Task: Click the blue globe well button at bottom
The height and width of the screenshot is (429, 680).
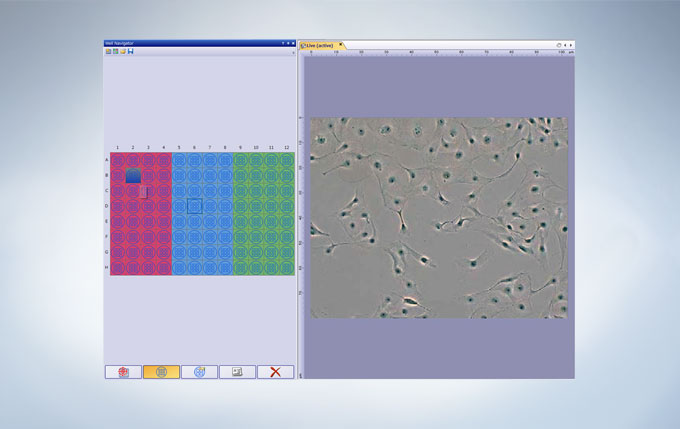Action: click(x=199, y=371)
